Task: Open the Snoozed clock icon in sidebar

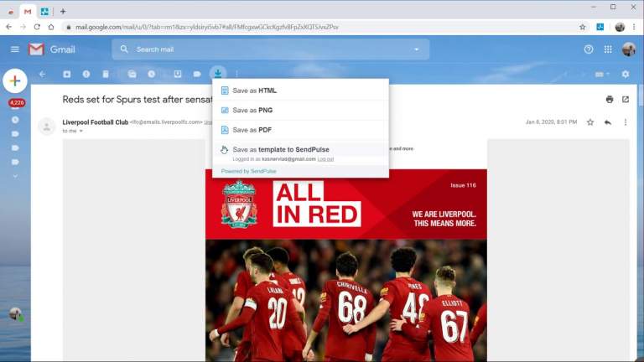Action: (15, 120)
